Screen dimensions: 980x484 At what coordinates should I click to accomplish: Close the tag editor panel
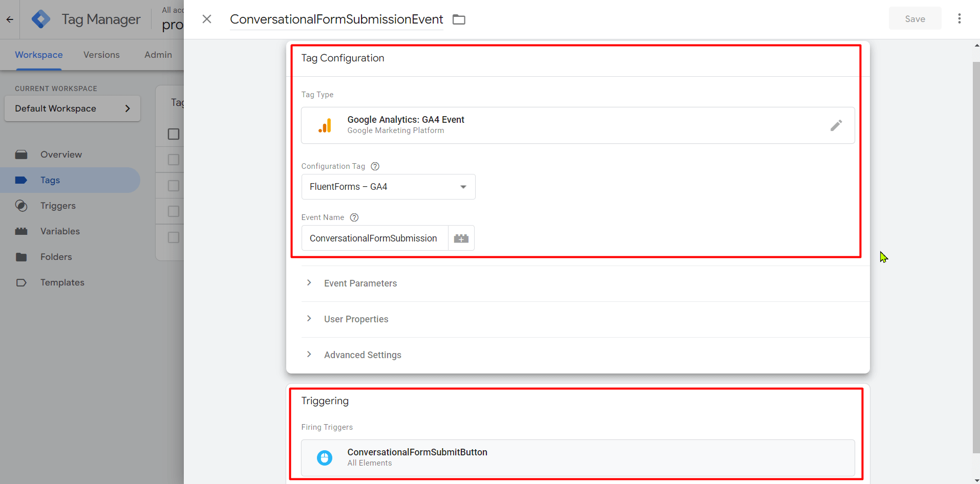tap(207, 19)
